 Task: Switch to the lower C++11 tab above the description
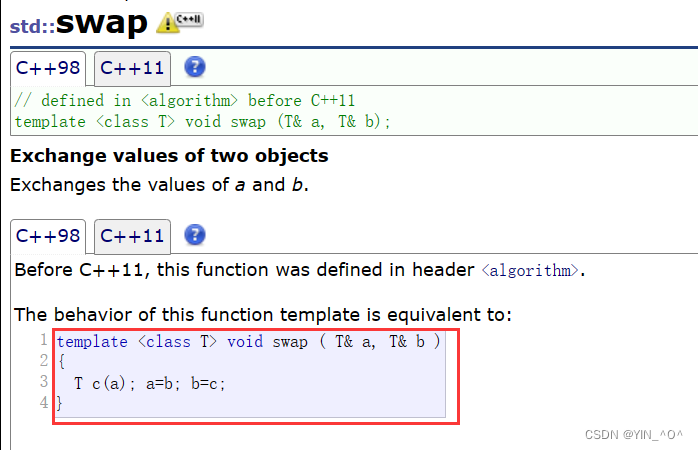coord(133,236)
